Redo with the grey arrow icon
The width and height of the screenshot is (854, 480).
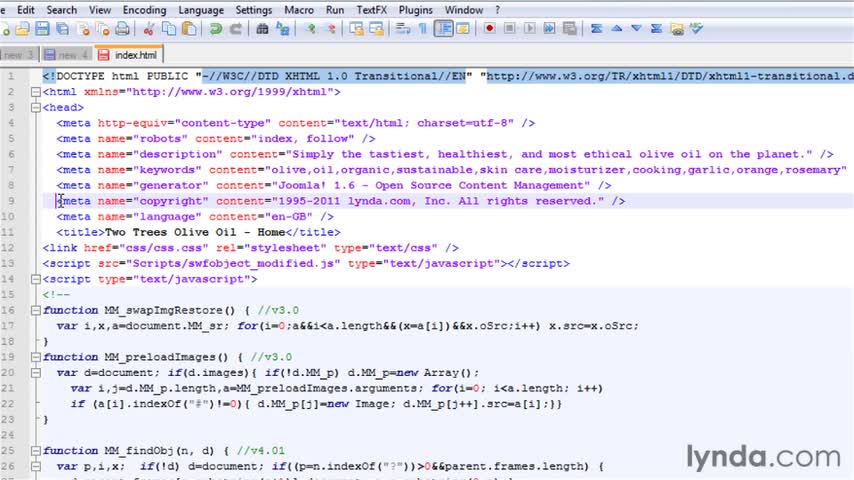(235, 29)
